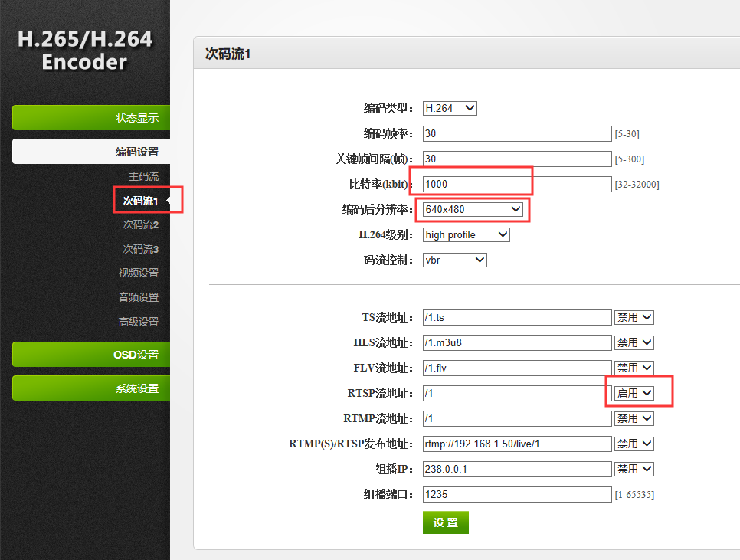Open RTMP流地址 enable/disable dropdown

point(634,418)
